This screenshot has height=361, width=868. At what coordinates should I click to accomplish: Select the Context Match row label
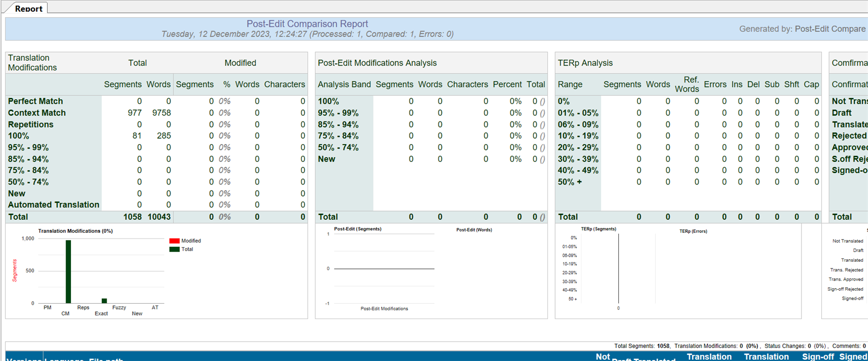point(37,113)
